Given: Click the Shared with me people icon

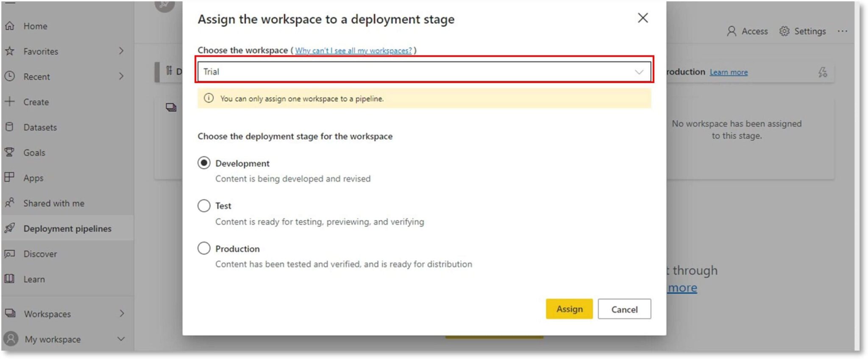Looking at the screenshot, I should point(9,203).
